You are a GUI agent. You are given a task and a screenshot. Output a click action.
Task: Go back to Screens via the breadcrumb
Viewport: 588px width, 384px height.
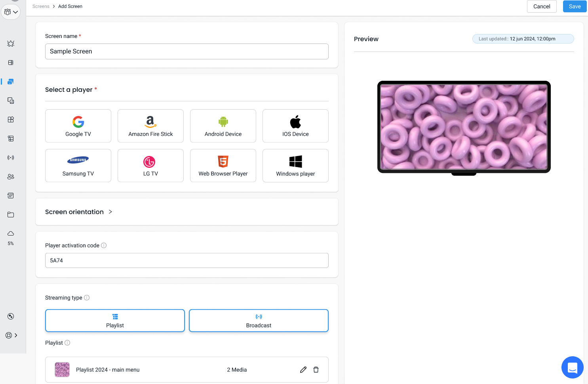pos(41,6)
